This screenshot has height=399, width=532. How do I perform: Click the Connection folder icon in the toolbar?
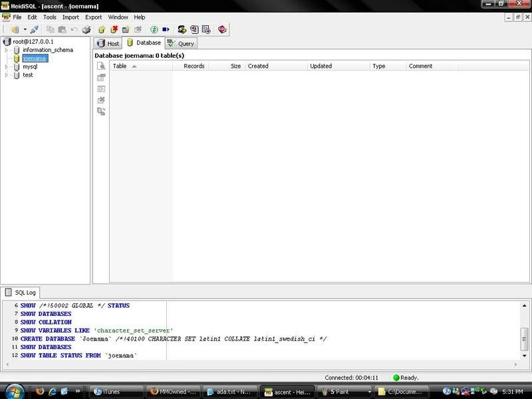(15, 30)
